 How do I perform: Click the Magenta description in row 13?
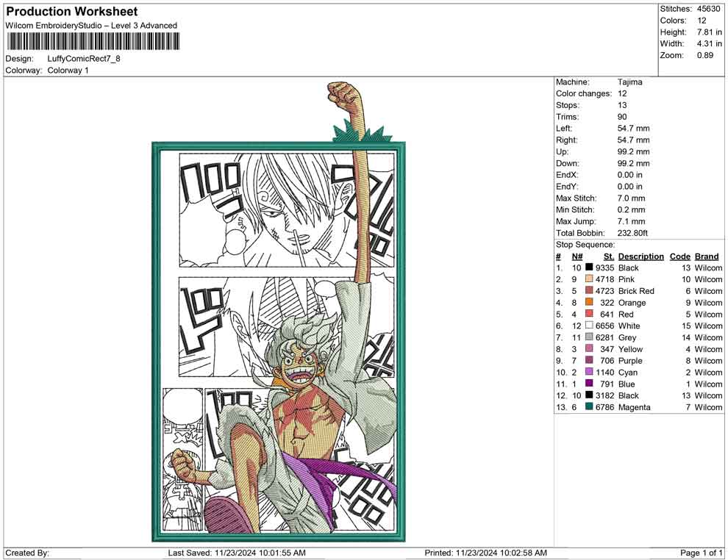pyautogui.click(x=633, y=407)
